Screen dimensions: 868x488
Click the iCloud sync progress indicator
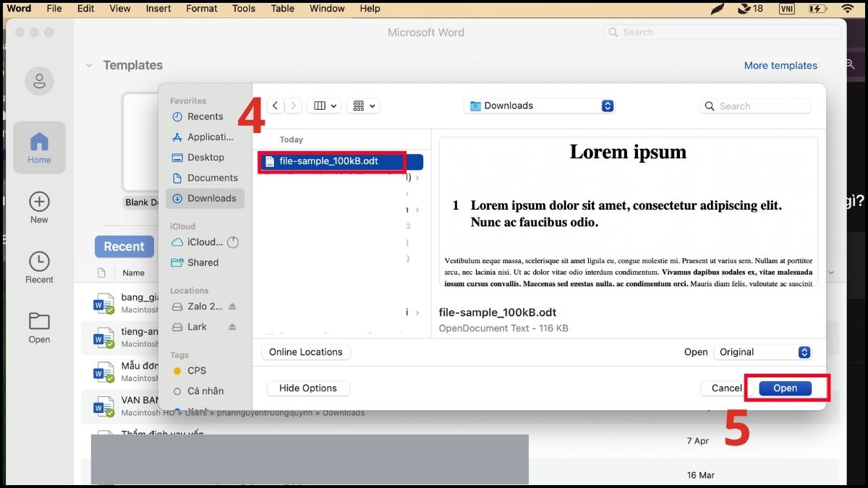(233, 242)
